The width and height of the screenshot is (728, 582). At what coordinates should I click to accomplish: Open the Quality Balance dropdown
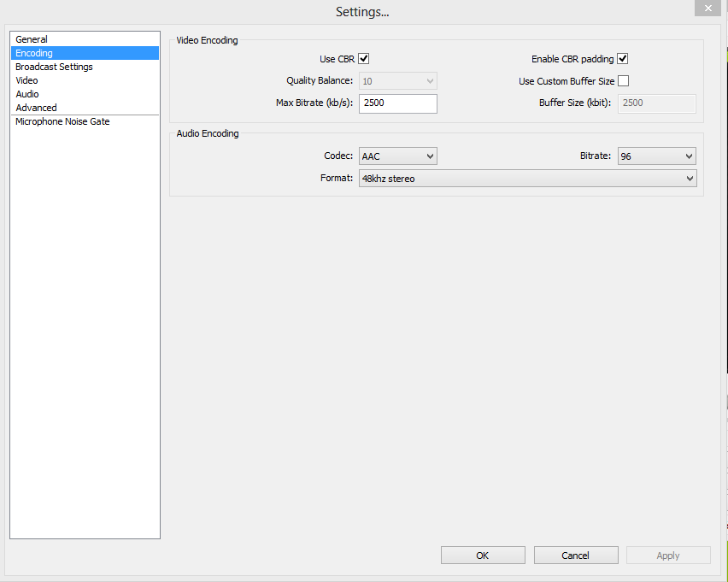point(398,81)
